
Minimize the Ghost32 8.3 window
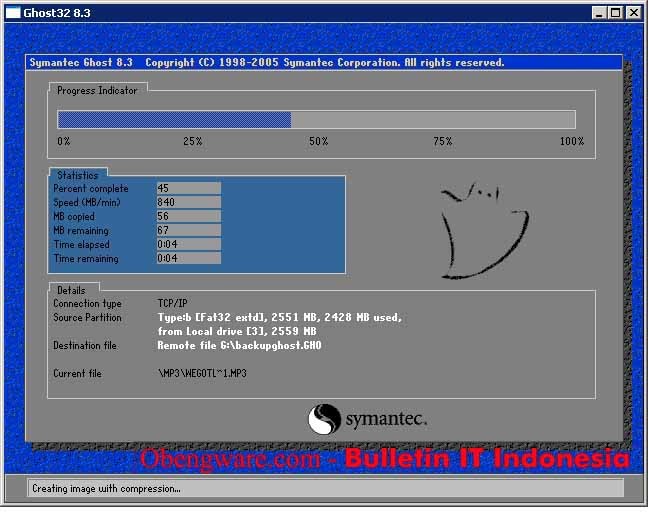point(599,13)
